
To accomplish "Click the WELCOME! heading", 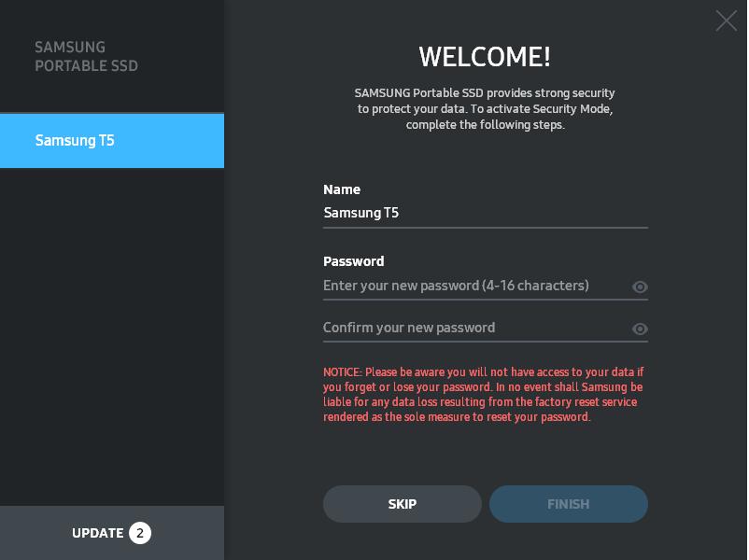I will pos(485,57).
